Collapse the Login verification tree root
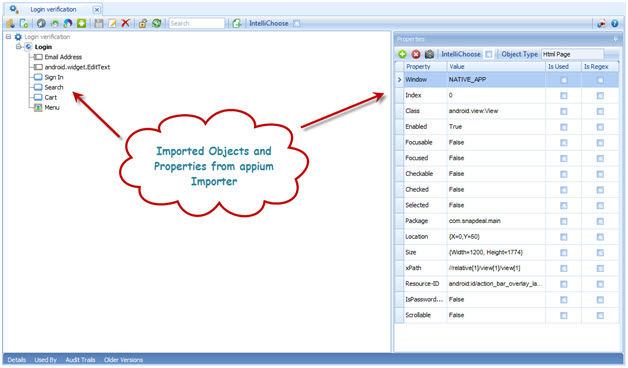This screenshot has width=628, height=368. (x=8, y=37)
